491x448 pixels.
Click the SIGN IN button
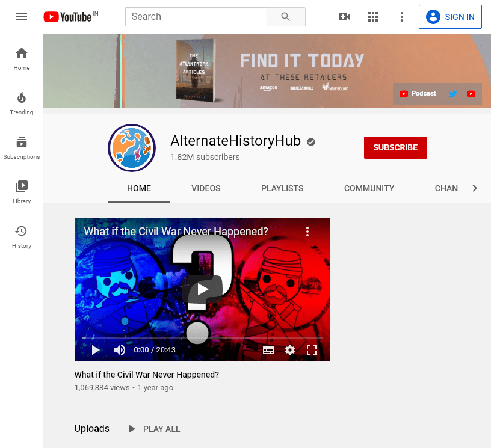[450, 17]
